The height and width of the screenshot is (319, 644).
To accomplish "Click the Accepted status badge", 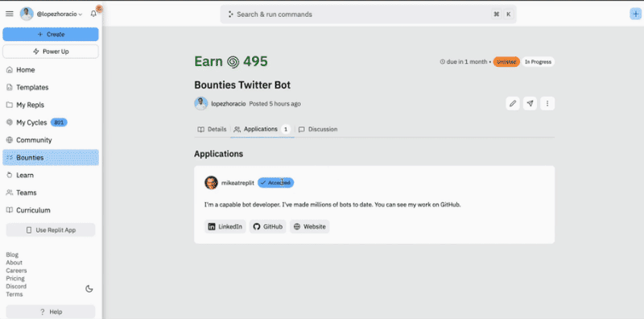I will pos(275,183).
